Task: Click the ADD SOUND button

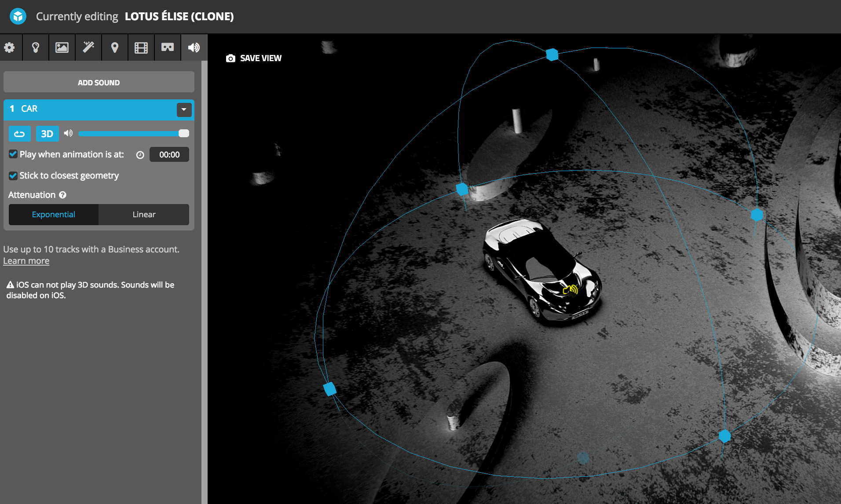Action: 99,82
